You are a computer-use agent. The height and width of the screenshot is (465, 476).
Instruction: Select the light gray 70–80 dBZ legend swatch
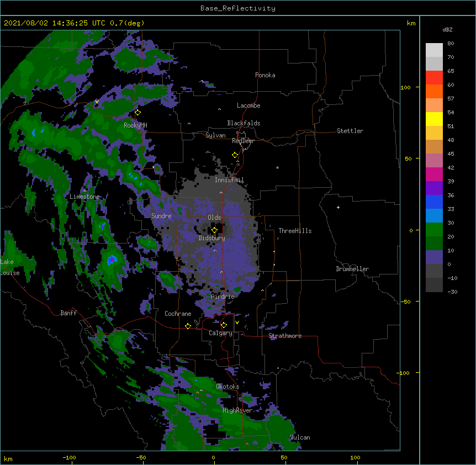(434, 50)
